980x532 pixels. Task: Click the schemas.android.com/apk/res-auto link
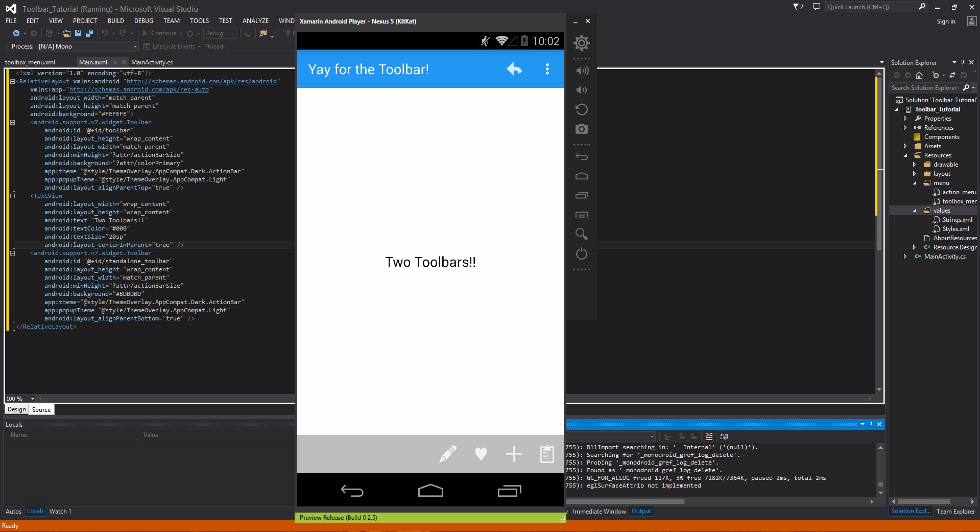coord(139,89)
